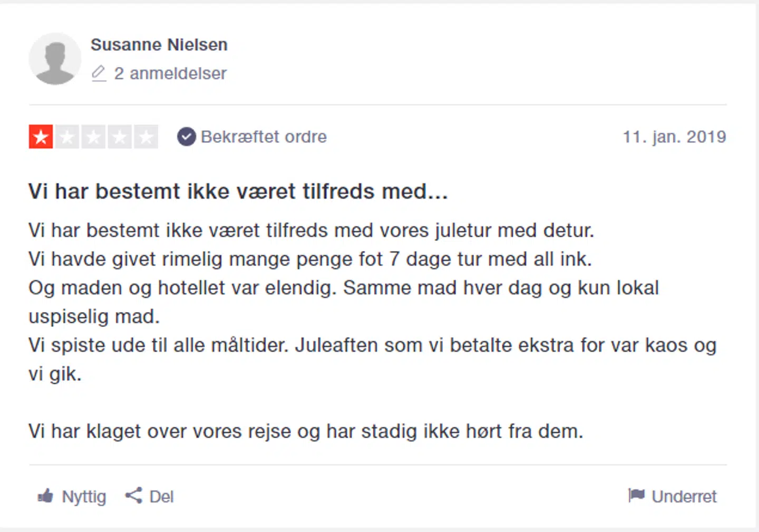Click the flag icon
759x532 pixels.
click(x=636, y=496)
